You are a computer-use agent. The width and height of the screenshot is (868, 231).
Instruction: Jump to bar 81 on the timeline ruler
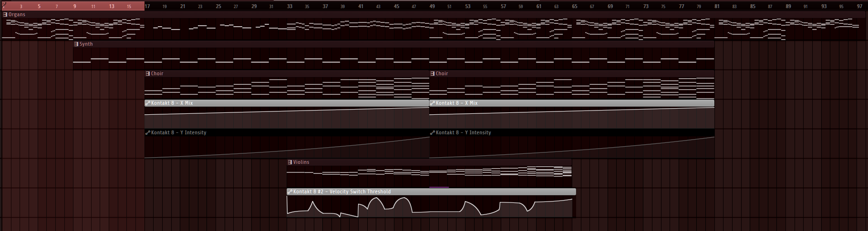(717, 6)
